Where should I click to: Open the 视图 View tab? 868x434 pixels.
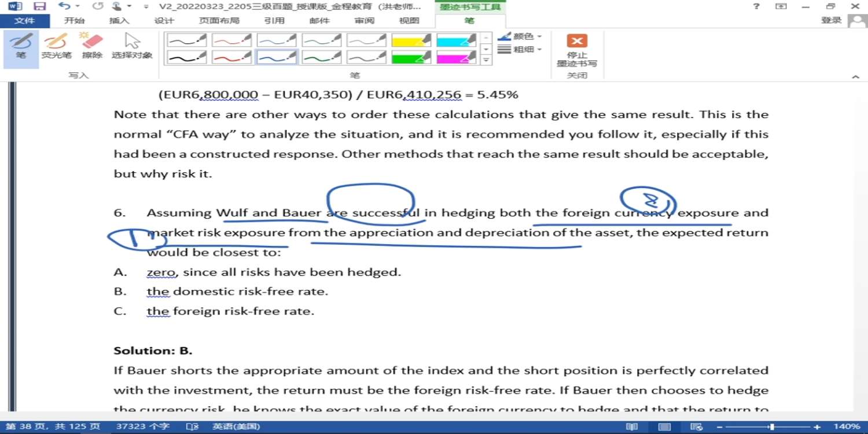tap(409, 21)
